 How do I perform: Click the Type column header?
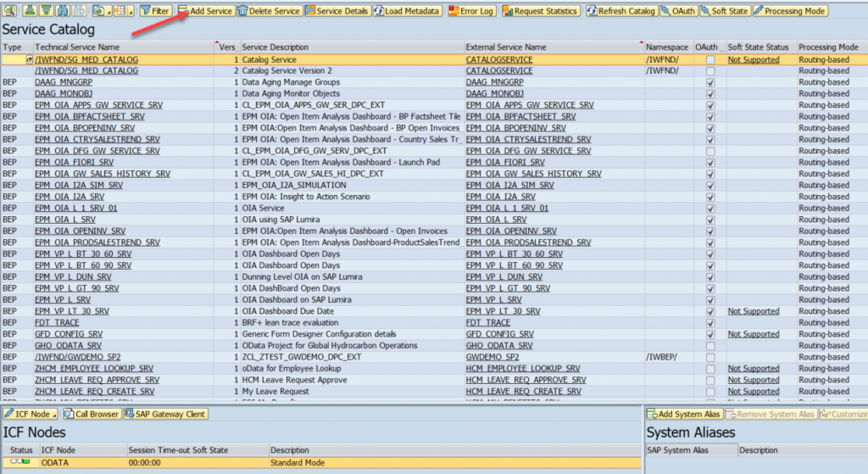point(17,47)
